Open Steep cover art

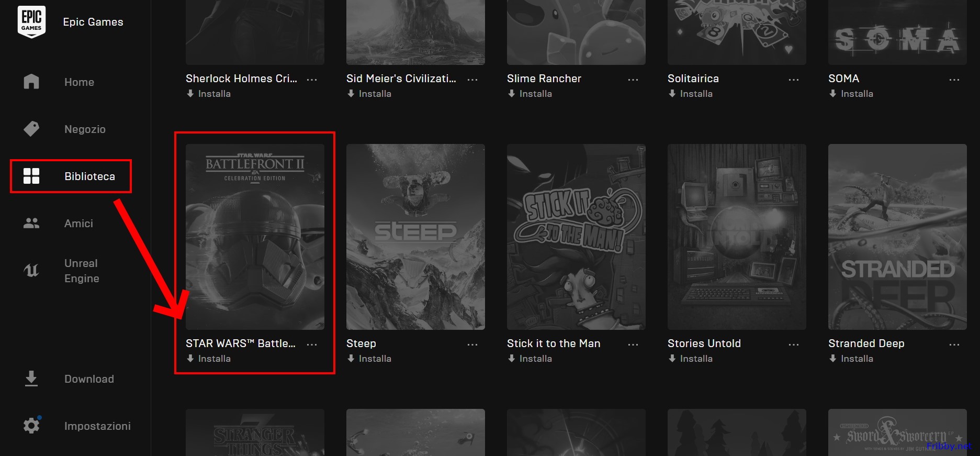point(415,237)
